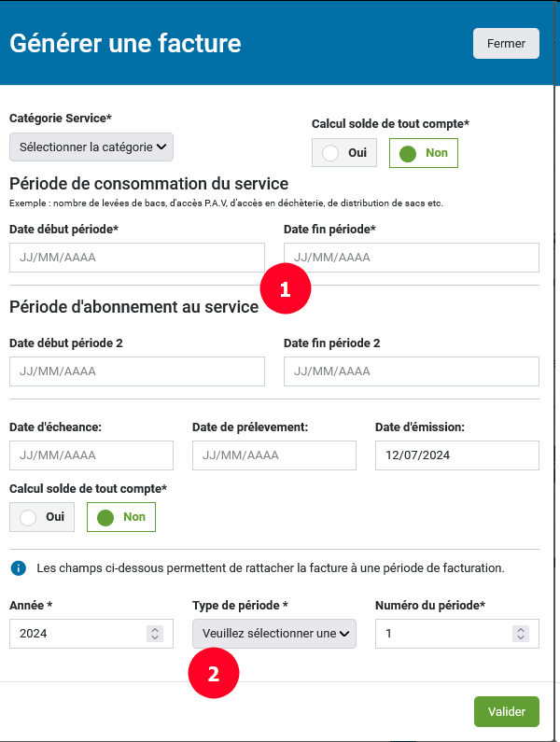Focus the Date de prélevement input
Viewport: 560px width, 742px height.
(274, 455)
